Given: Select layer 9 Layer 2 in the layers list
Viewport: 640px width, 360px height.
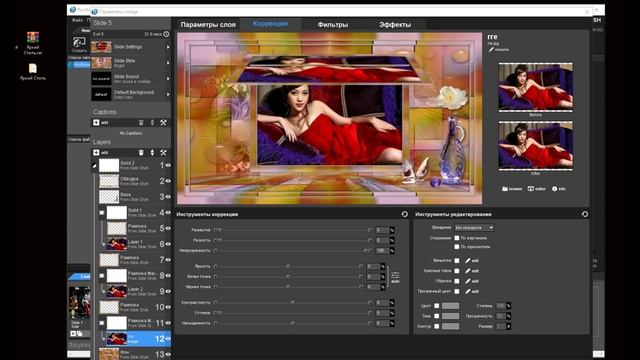Looking at the screenshot, I should [x=135, y=291].
